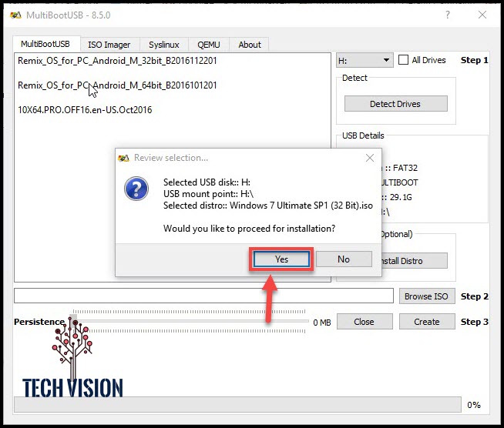The image size is (504, 428).
Task: Click the 0% progress label
Action: tap(474, 405)
